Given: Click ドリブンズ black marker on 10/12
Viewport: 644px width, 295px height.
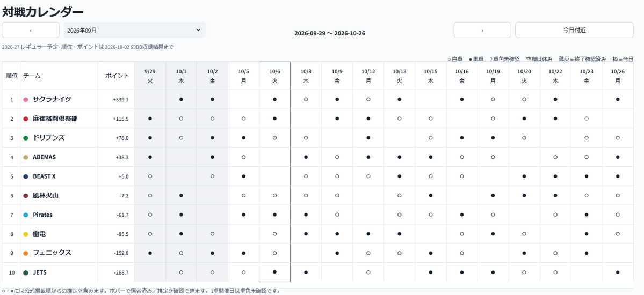Looking at the screenshot, I should coord(368,138).
